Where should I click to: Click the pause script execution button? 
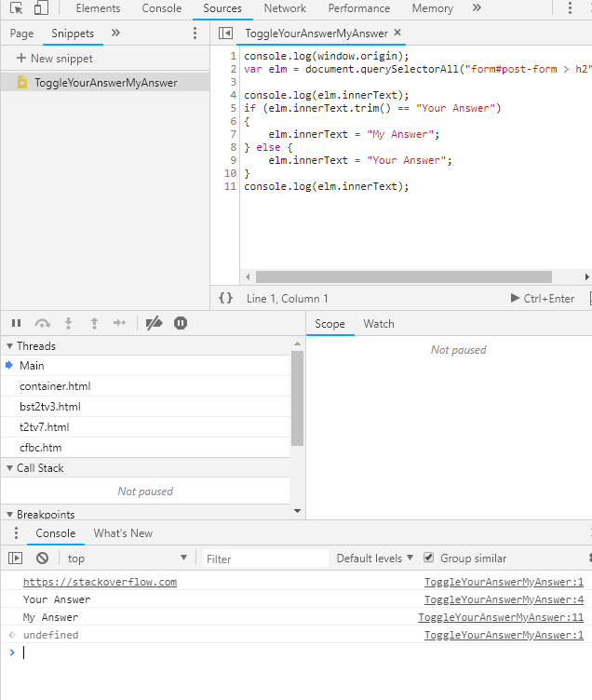click(16, 323)
